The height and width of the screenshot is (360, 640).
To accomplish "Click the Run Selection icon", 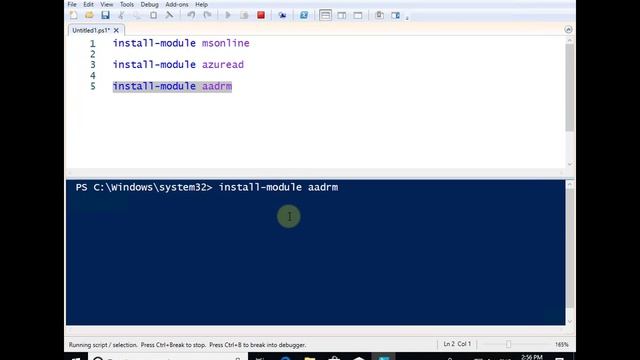I will tap(244, 16).
